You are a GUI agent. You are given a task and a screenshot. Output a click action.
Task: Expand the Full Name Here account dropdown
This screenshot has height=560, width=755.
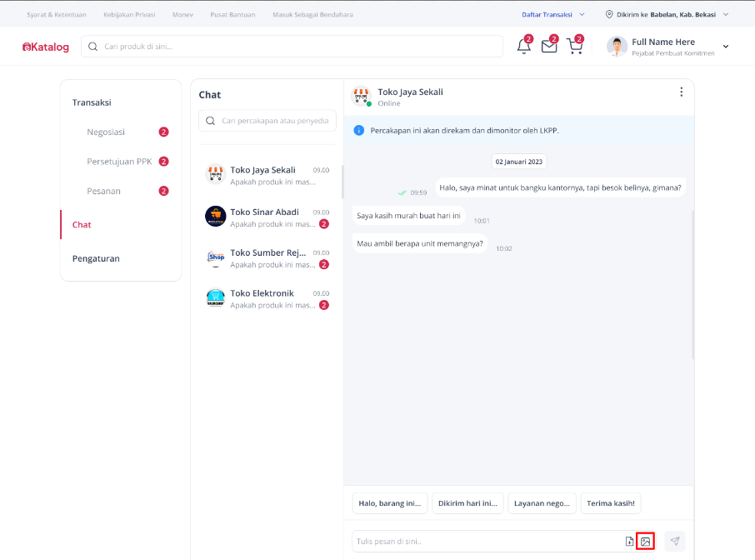(x=726, y=47)
